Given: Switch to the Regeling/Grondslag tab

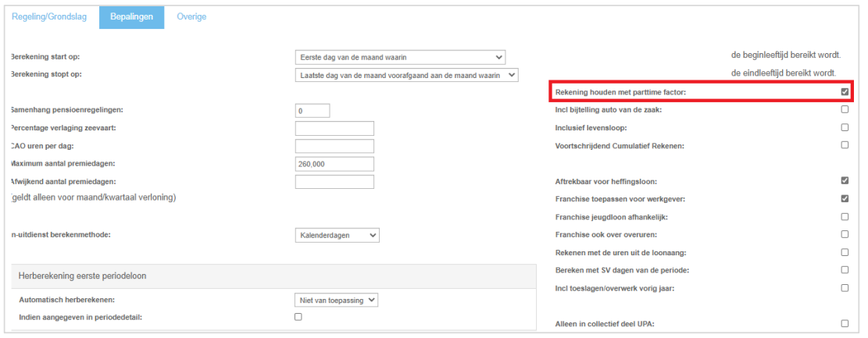Looking at the screenshot, I should click(49, 16).
